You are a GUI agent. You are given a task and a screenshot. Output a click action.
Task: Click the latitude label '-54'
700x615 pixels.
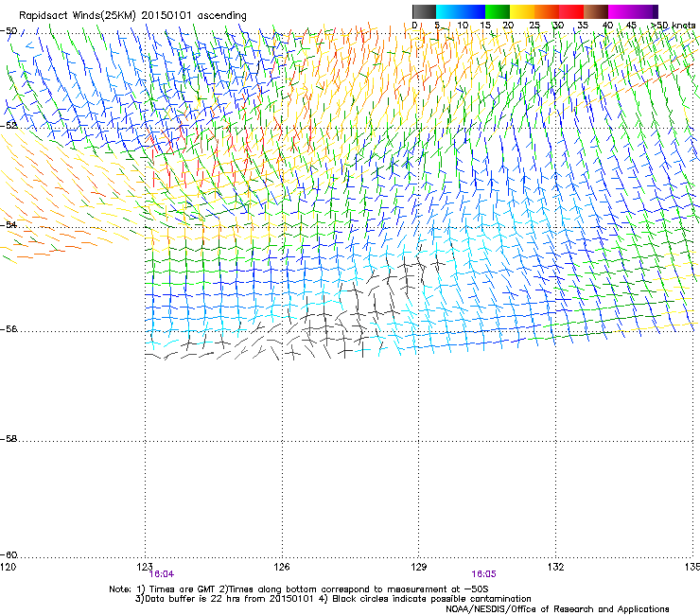click(x=9, y=224)
